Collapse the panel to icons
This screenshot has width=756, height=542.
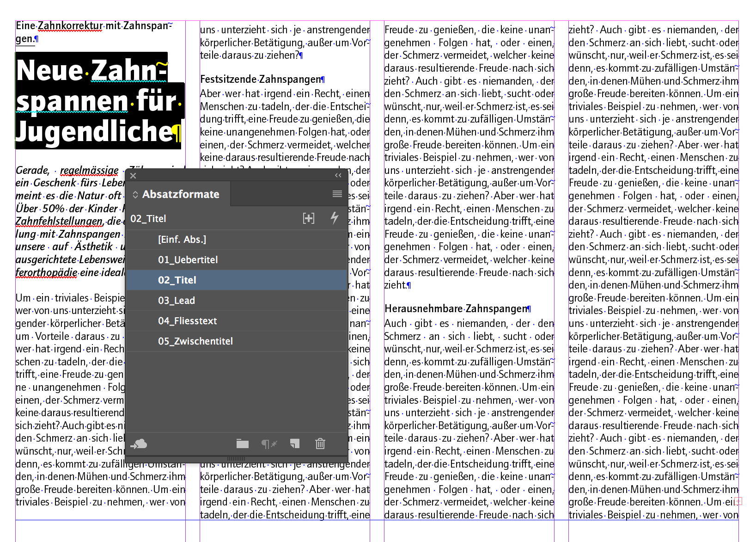(338, 176)
